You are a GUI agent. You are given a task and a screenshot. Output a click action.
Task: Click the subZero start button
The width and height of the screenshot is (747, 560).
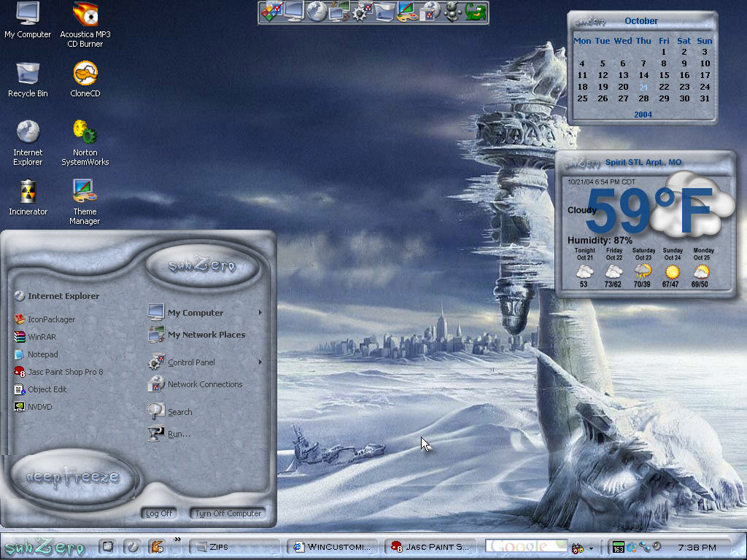click(x=44, y=547)
